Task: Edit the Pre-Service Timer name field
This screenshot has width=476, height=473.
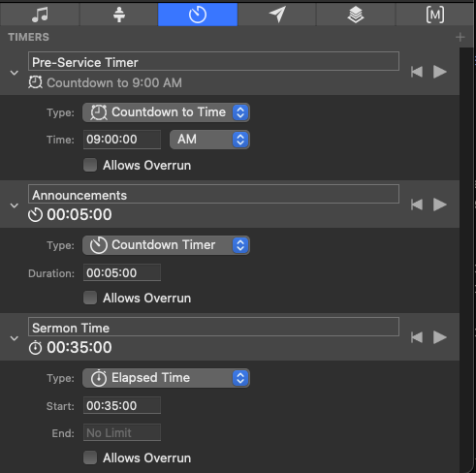Action: (x=213, y=61)
